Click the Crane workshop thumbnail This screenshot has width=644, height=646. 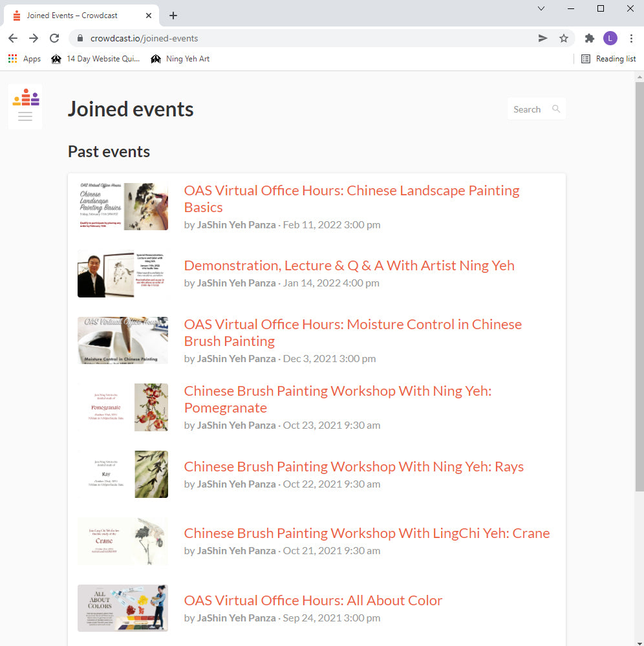[x=123, y=541]
